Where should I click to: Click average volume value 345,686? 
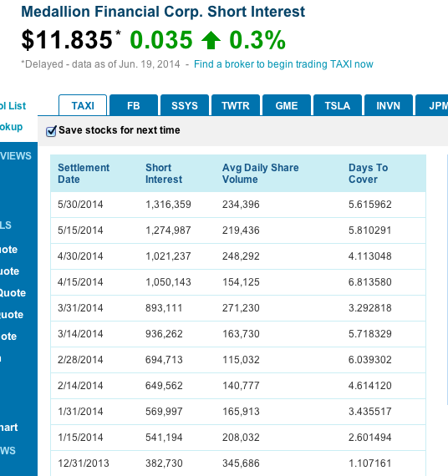pyautogui.click(x=241, y=463)
